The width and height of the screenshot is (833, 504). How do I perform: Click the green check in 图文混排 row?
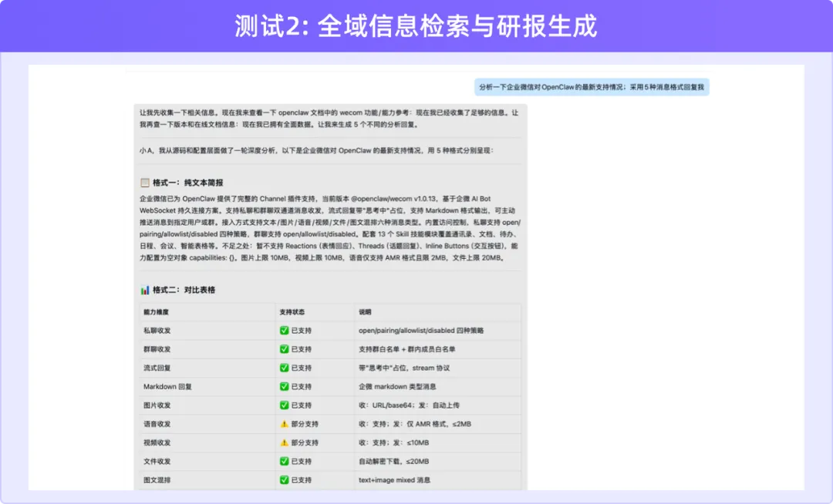point(284,479)
